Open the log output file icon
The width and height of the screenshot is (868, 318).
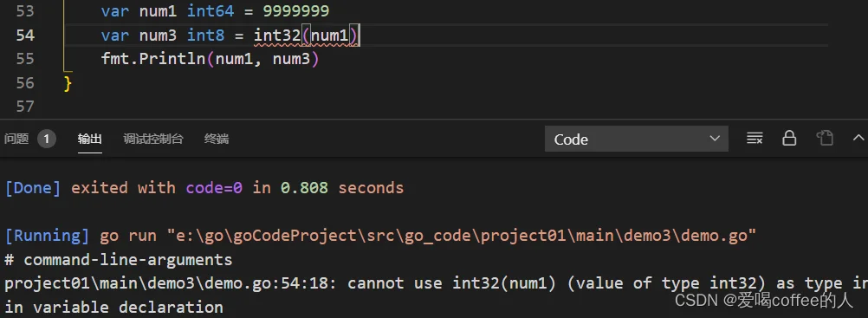coord(825,139)
